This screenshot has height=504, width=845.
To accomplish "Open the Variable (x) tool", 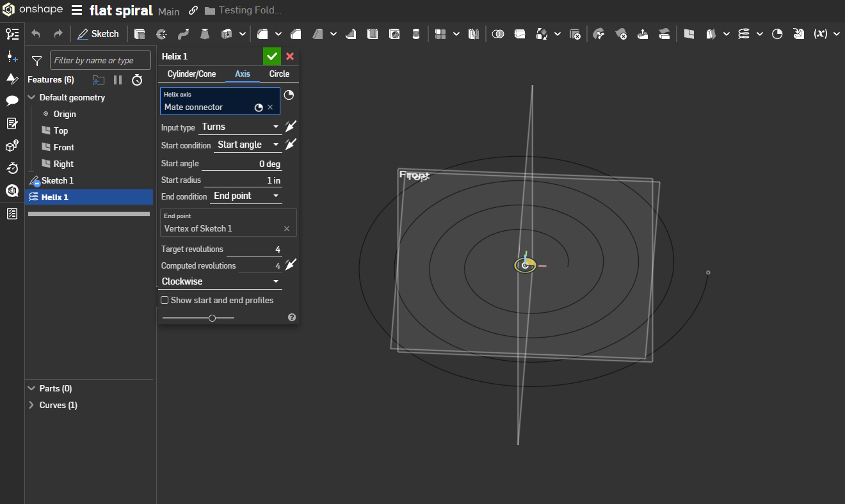I will pyautogui.click(x=820, y=34).
